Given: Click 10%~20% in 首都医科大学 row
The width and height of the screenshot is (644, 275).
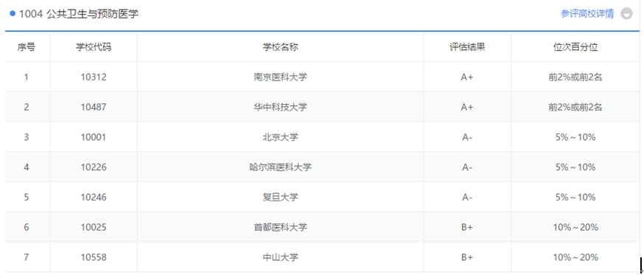Looking at the screenshot, I should click(x=575, y=227).
